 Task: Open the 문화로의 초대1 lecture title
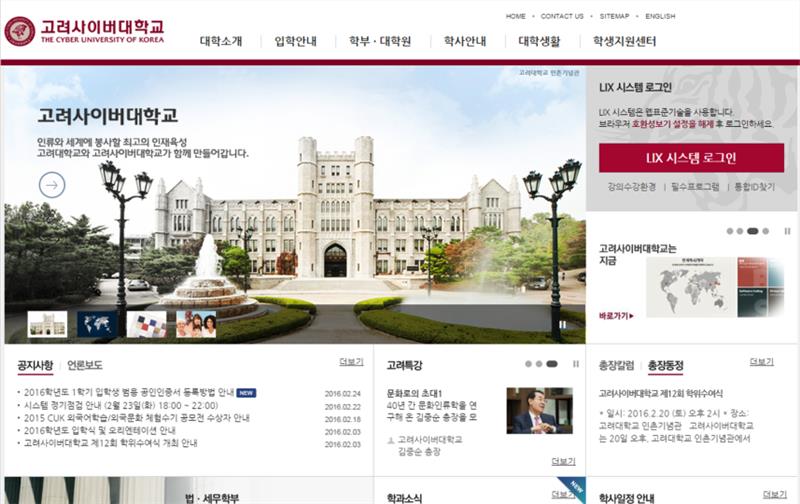(x=414, y=393)
